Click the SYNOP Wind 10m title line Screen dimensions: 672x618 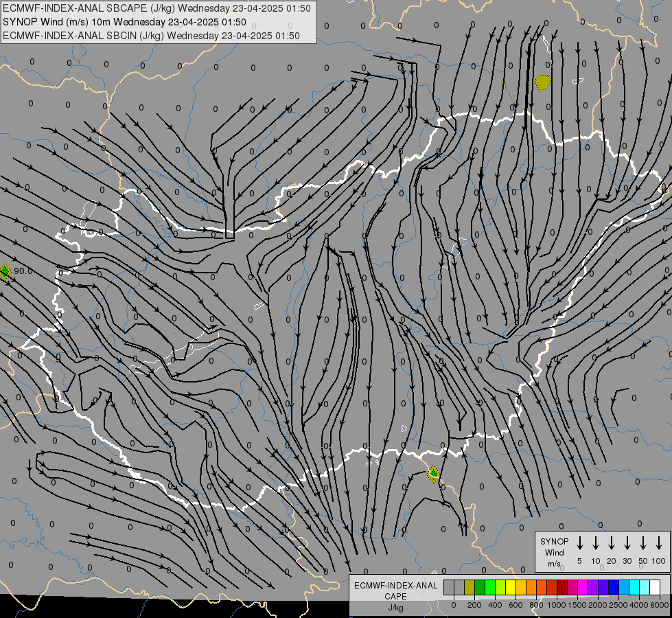coord(124,22)
